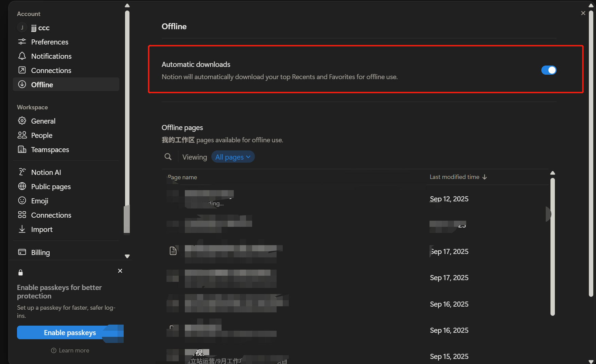Click Enable passkeys button

coord(70,332)
